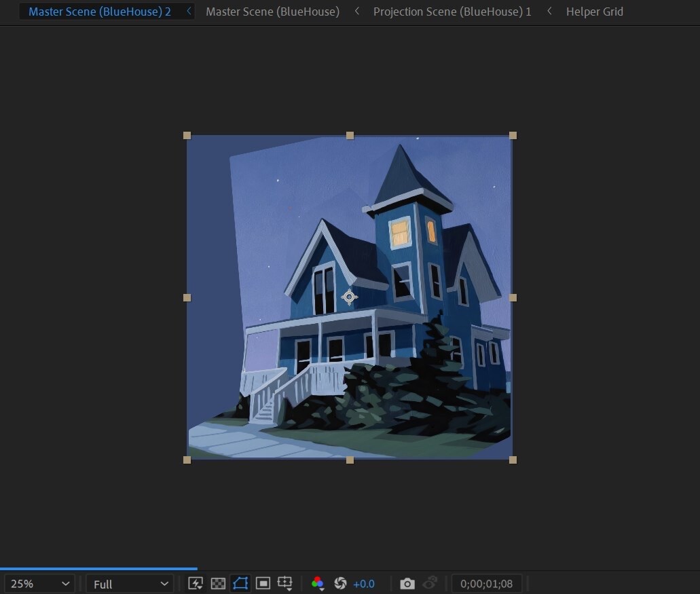Open the Fast Previews options
The width and height of the screenshot is (700, 594).
click(x=196, y=583)
